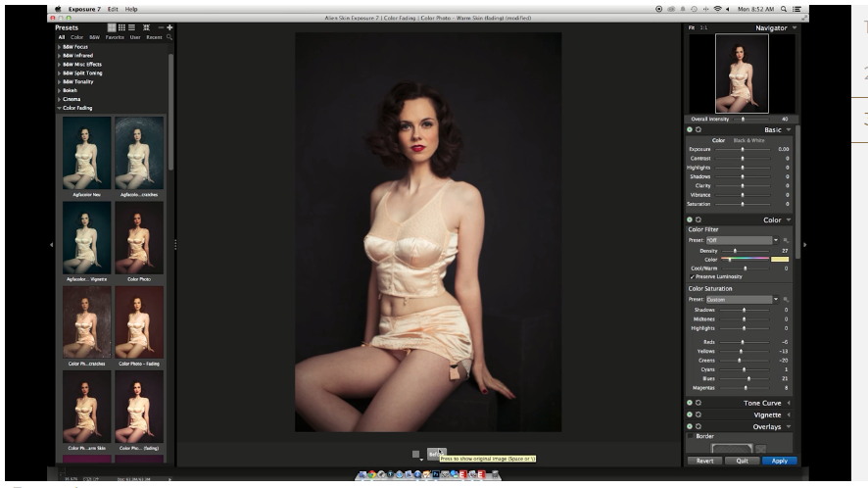Select the Agfacolor Neu preset thumbnail
Image resolution: width=868 pixels, height=488 pixels.
coord(86,153)
